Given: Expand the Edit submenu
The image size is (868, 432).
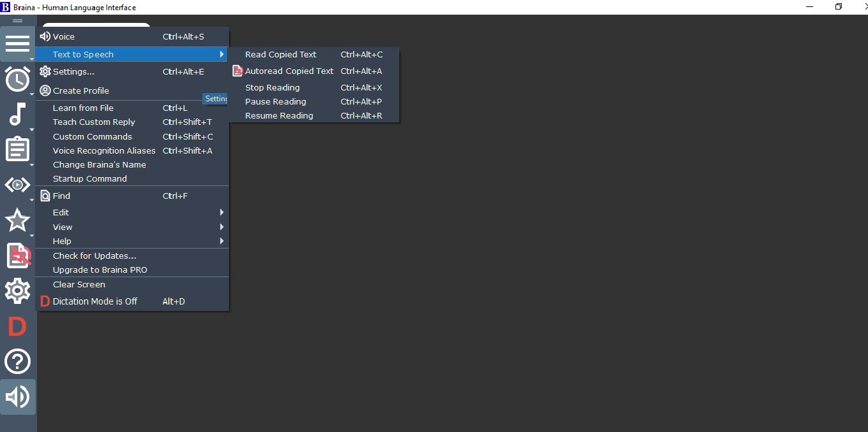Looking at the screenshot, I should [x=132, y=212].
